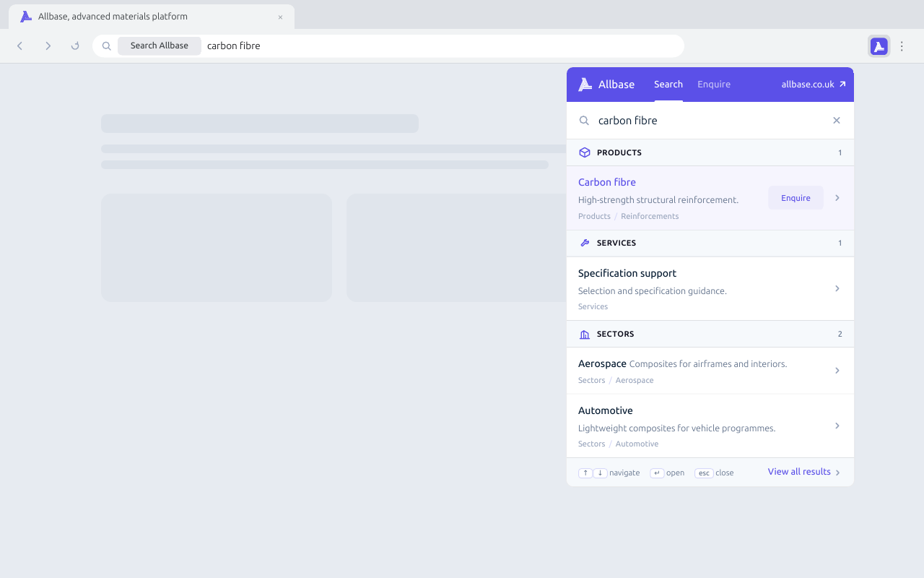Open Aerospace result via its chevron
The image size is (924, 578).
[x=837, y=371]
